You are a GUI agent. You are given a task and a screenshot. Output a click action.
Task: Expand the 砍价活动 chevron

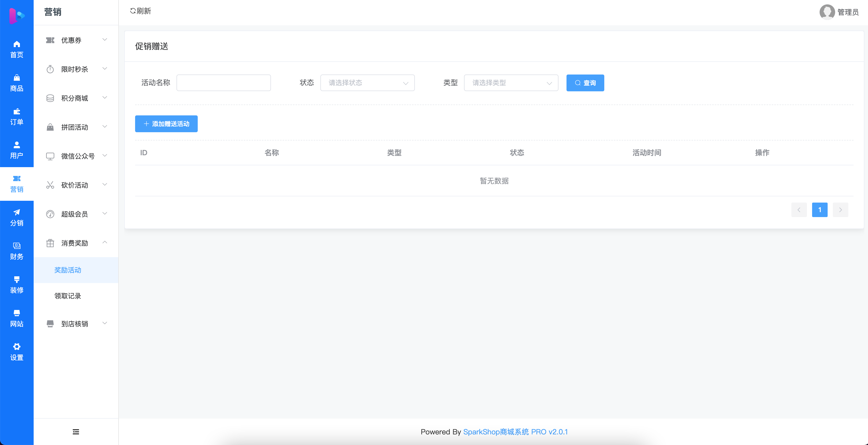pyautogui.click(x=105, y=185)
